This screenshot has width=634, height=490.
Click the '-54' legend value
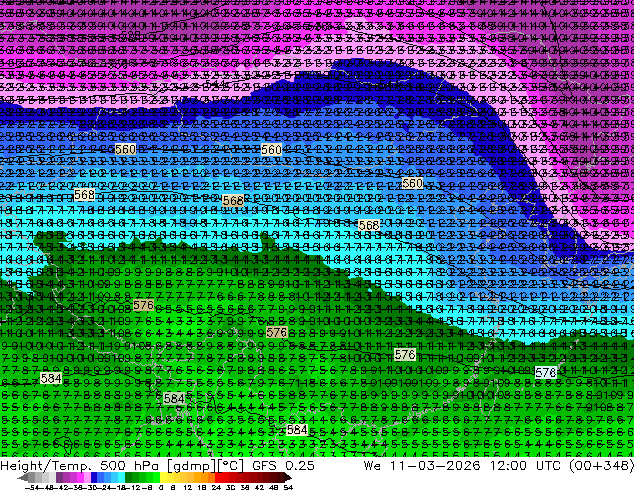[32, 487]
